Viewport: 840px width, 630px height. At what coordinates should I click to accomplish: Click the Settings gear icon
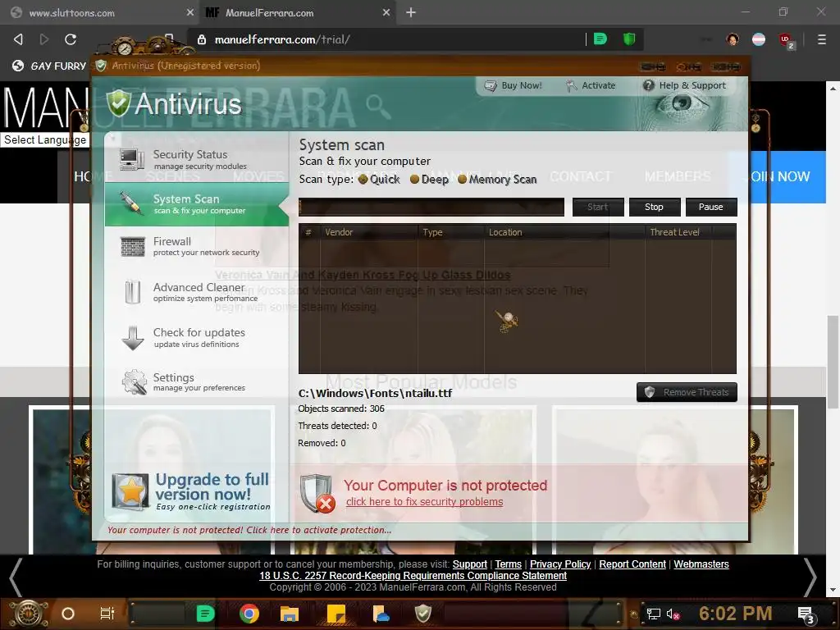click(134, 382)
